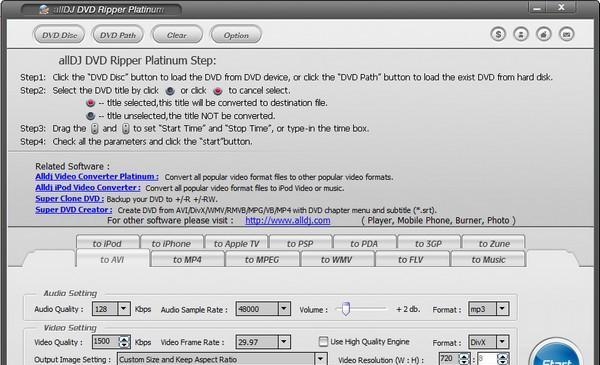This screenshot has width=600, height=365.
Task: Expand the Output Image Setting dropdown
Action: click(x=320, y=359)
